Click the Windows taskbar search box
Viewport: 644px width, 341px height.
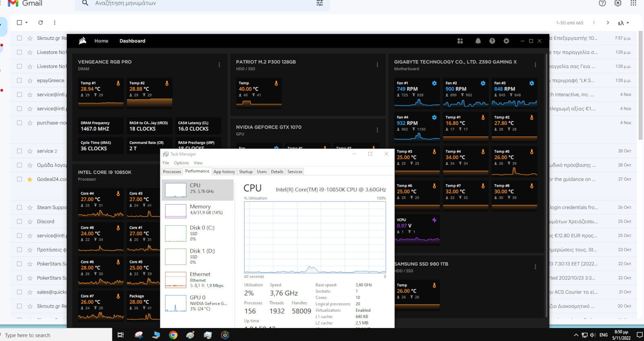[56, 335]
